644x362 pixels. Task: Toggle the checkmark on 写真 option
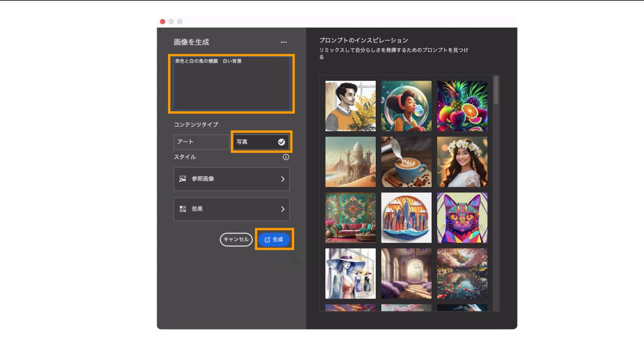click(x=281, y=142)
